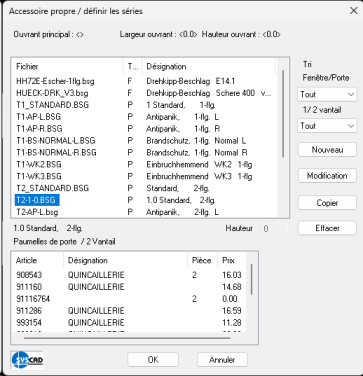The height and width of the screenshot is (376, 363).
Task: Click the article list vertical scrollbar
Action: coord(251,279)
